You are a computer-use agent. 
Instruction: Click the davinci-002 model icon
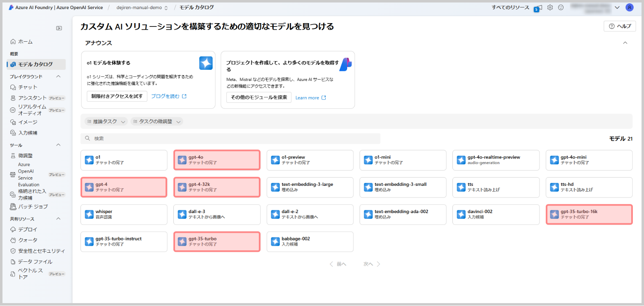point(461,214)
